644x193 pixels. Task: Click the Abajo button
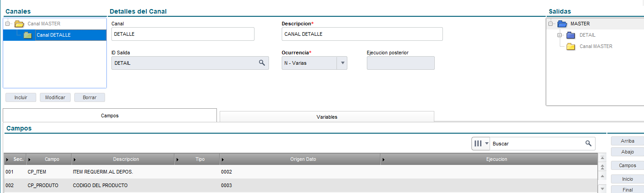tap(627, 152)
